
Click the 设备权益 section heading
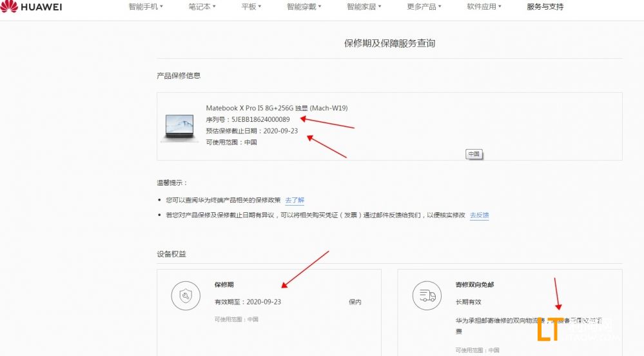[x=171, y=254]
